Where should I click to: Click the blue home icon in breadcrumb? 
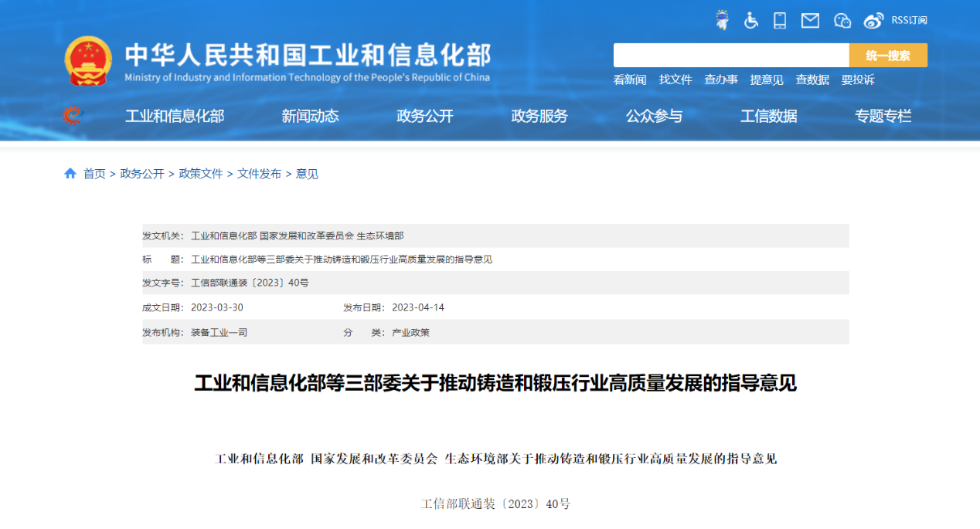[x=70, y=174]
